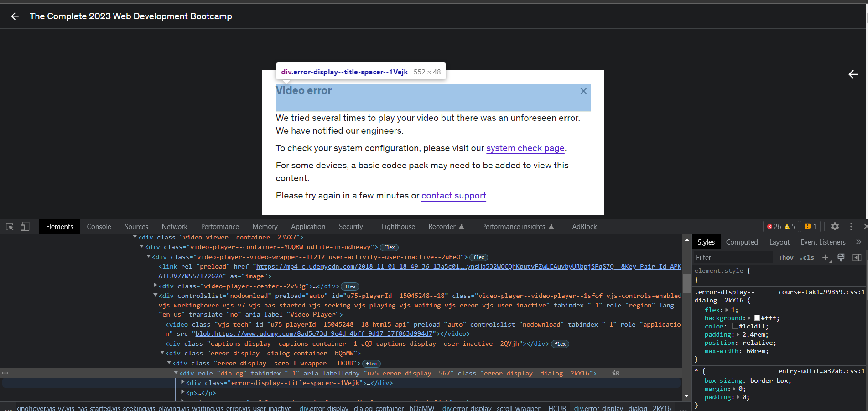Open the Performance insights tab

[518, 227]
